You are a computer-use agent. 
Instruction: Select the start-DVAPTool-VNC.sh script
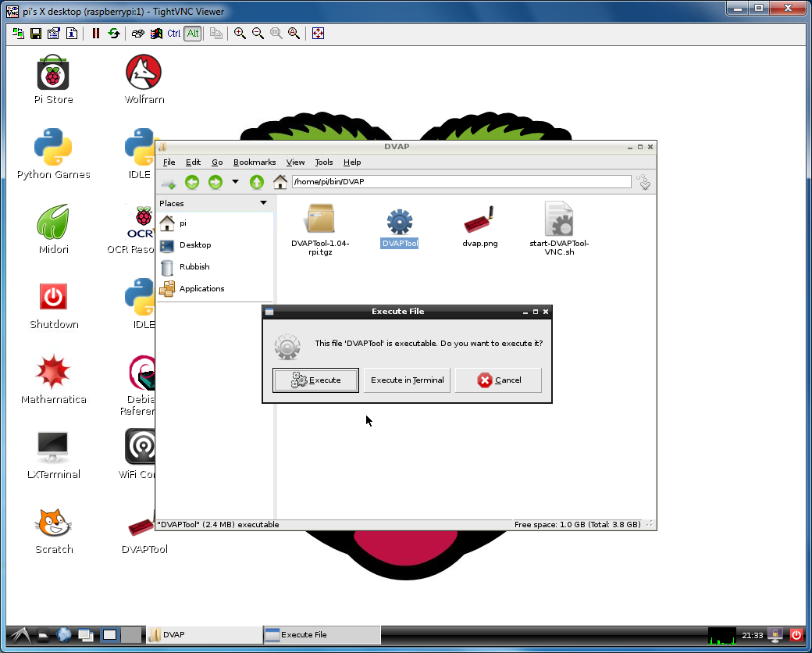click(559, 229)
